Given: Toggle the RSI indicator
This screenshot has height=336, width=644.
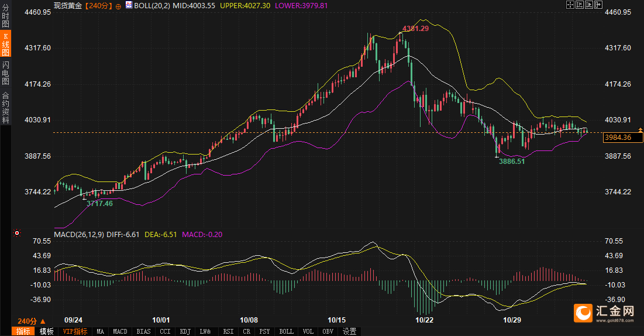Looking at the screenshot, I should [x=227, y=331].
